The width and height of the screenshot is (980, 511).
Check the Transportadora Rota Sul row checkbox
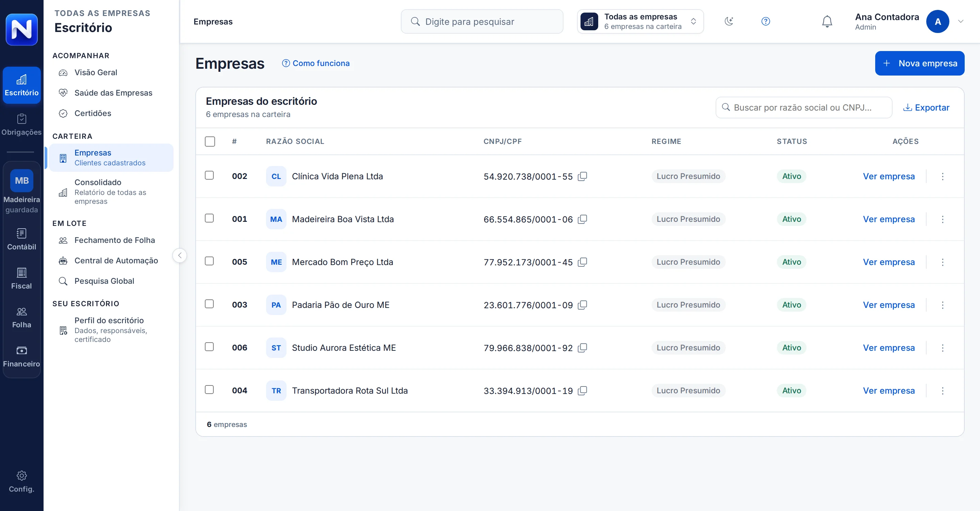[x=209, y=390]
